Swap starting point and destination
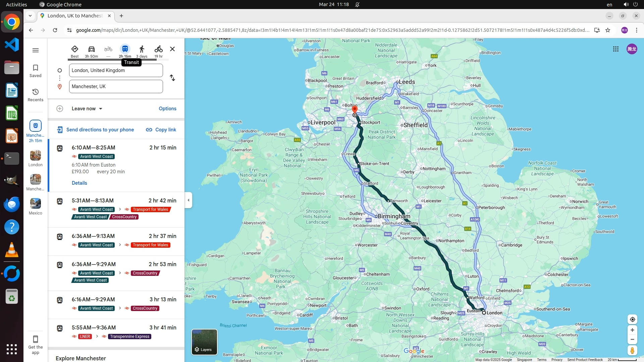 (x=172, y=78)
